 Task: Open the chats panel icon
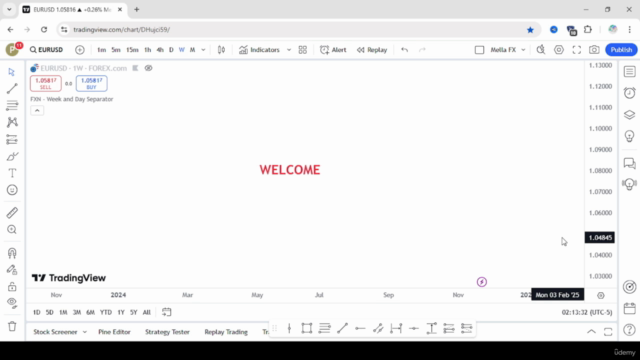tap(629, 163)
